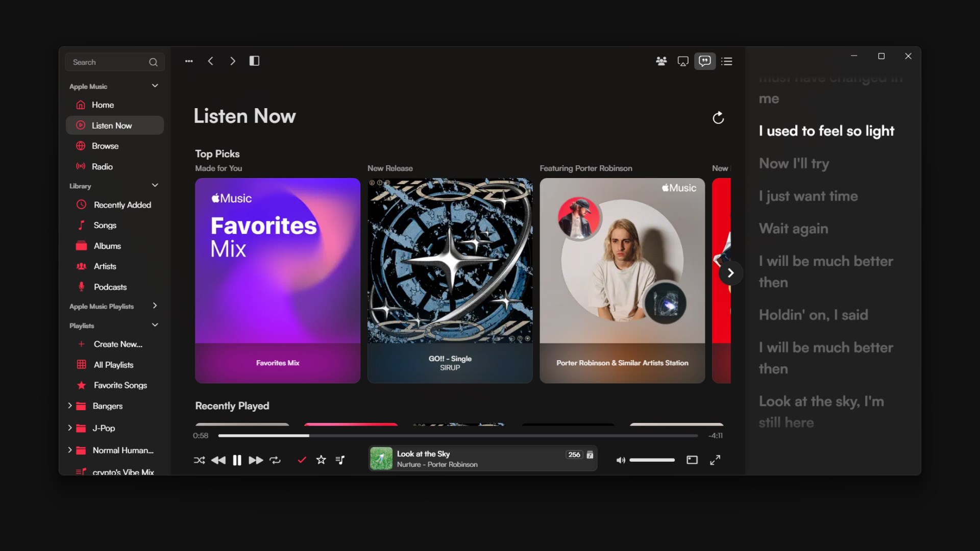This screenshot has width=980, height=551.
Task: Select the AirPlay icon
Action: click(683, 61)
